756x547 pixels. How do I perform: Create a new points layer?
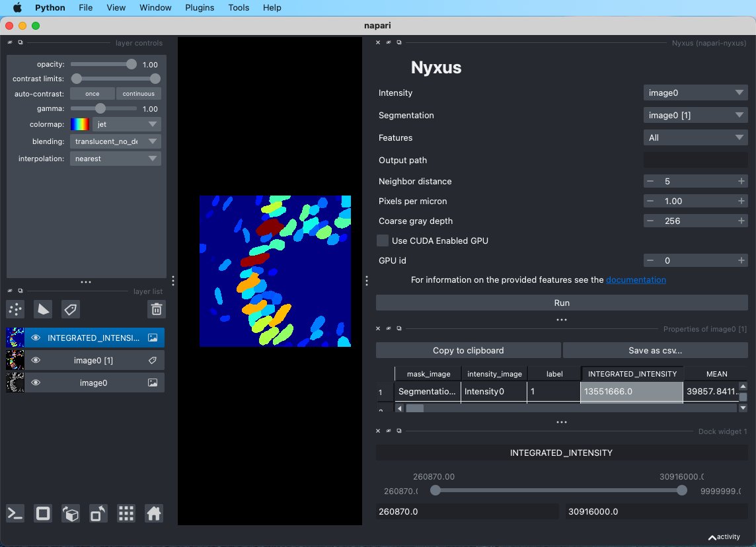click(x=15, y=309)
